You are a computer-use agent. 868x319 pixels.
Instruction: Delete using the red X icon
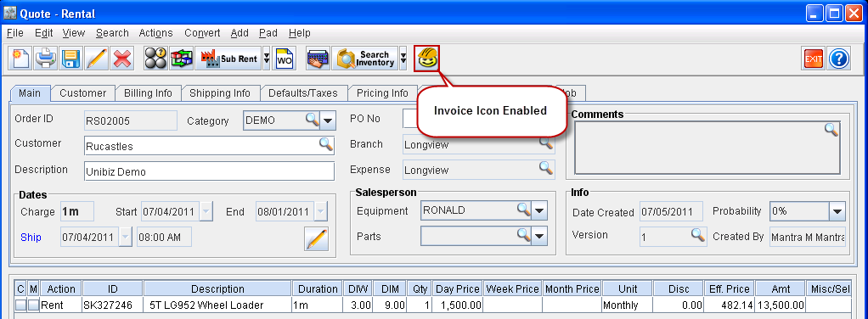[122, 58]
